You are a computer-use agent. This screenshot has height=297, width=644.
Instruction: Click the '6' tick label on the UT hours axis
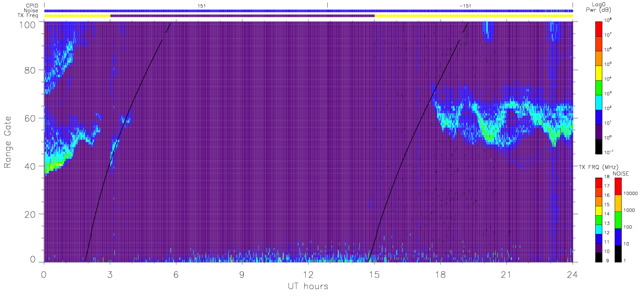click(x=176, y=274)
